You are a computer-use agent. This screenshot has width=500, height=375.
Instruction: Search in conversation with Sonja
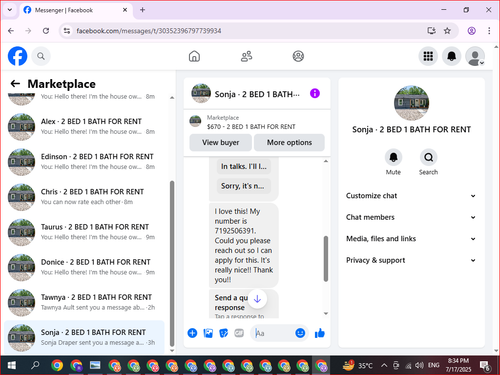point(429,157)
